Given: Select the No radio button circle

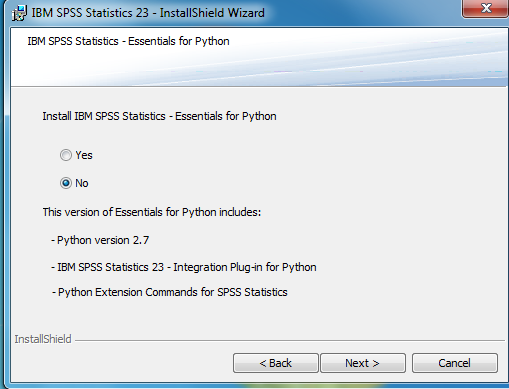Looking at the screenshot, I should [66, 183].
